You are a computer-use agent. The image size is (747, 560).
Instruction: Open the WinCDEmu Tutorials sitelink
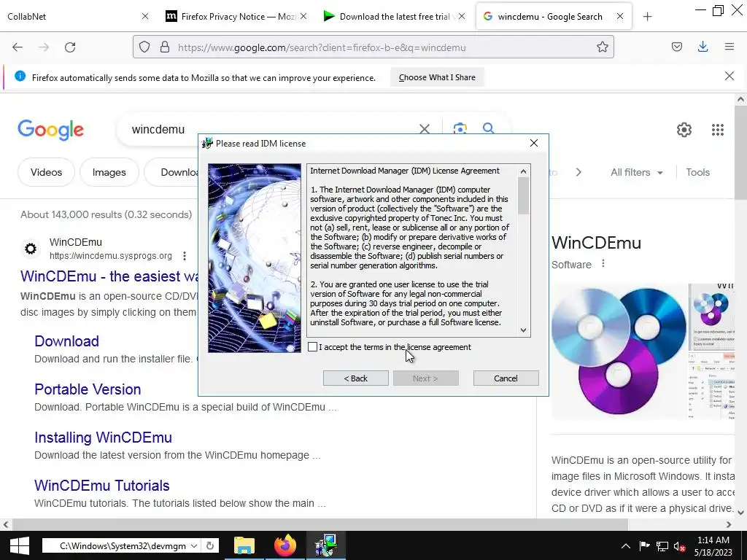tap(102, 485)
